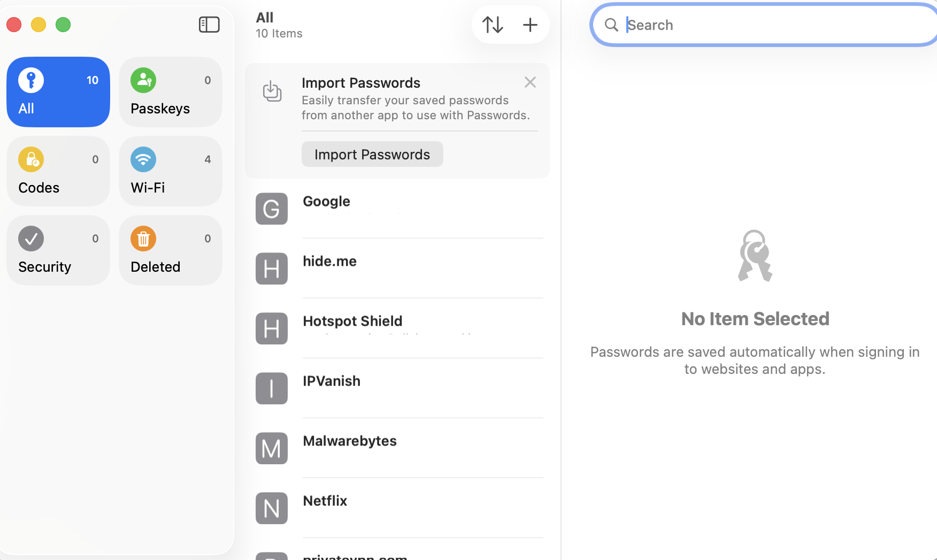The width and height of the screenshot is (937, 560).
Task: Open the Passkeys category
Action: (171, 92)
